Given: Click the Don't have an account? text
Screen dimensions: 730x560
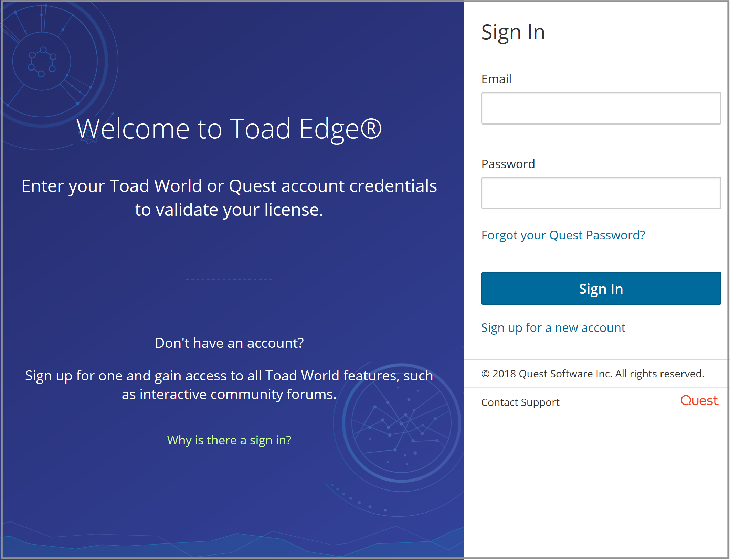Looking at the screenshot, I should coord(229,343).
